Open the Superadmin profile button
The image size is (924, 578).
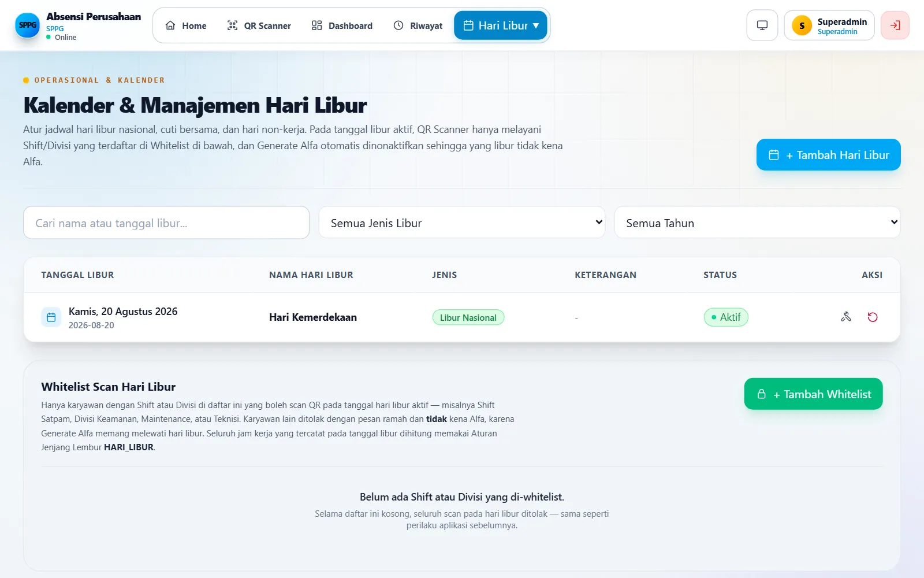[829, 25]
